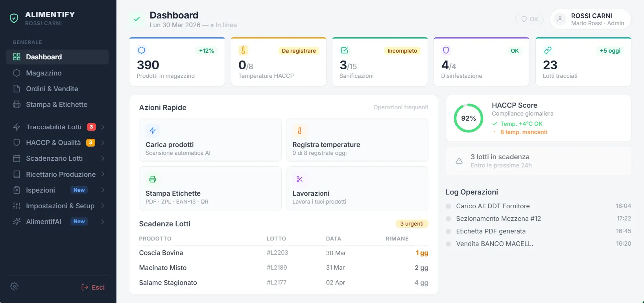Open log entry Sezionamento Mezzena #12

pos(539,219)
